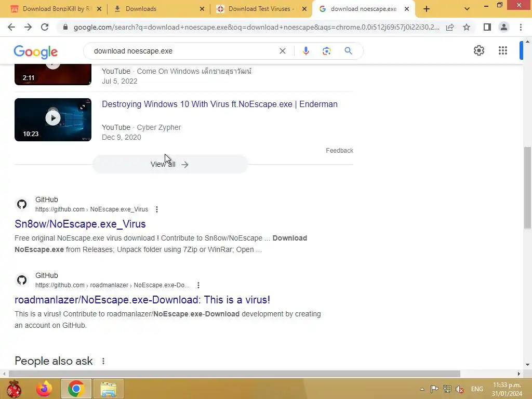Expand the tab search dropdown
Image resolution: width=532 pixels, height=399 pixels.
467,9
